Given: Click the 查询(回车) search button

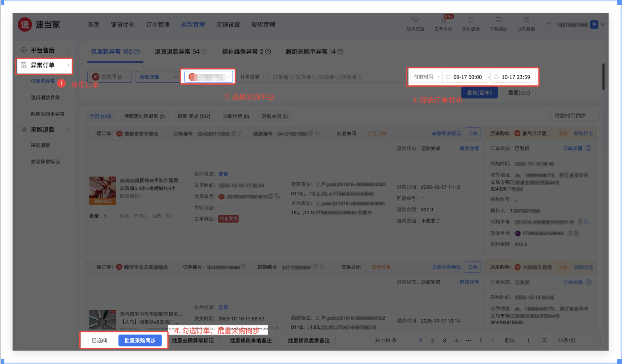Looking at the screenshot, I should click(479, 93).
